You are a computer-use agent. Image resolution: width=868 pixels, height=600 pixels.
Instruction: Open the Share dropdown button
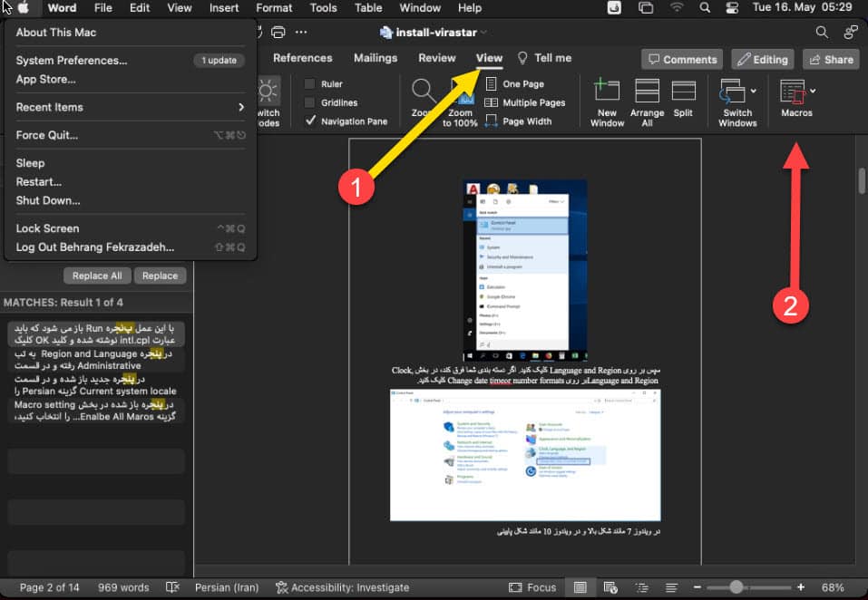pyautogui.click(x=831, y=59)
